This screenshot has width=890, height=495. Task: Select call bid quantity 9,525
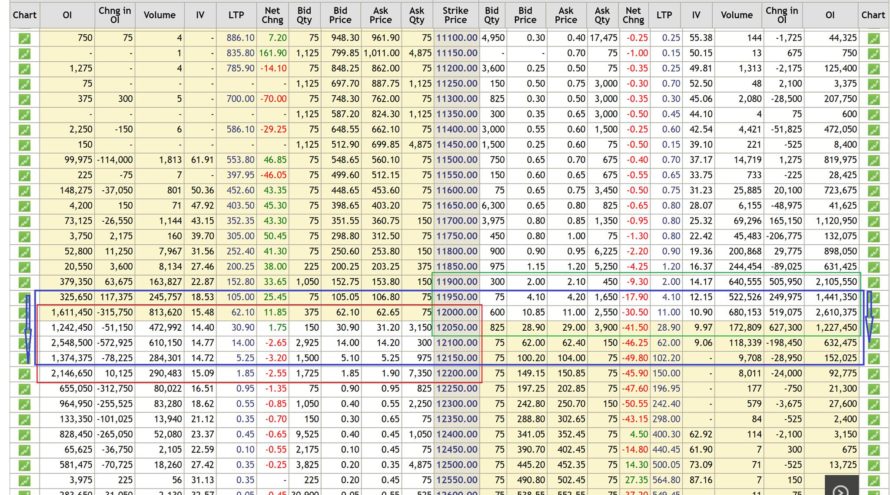[x=307, y=434]
